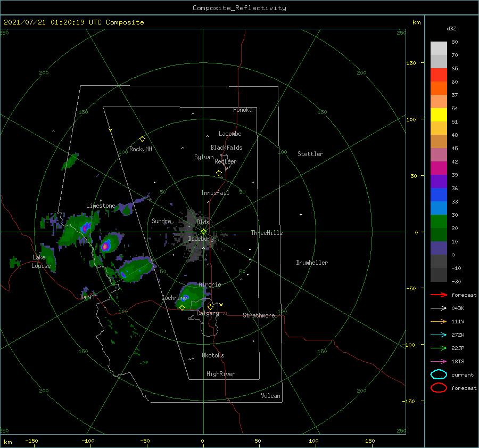Click the Blackfalds label
479x448 pixels.
(x=226, y=148)
